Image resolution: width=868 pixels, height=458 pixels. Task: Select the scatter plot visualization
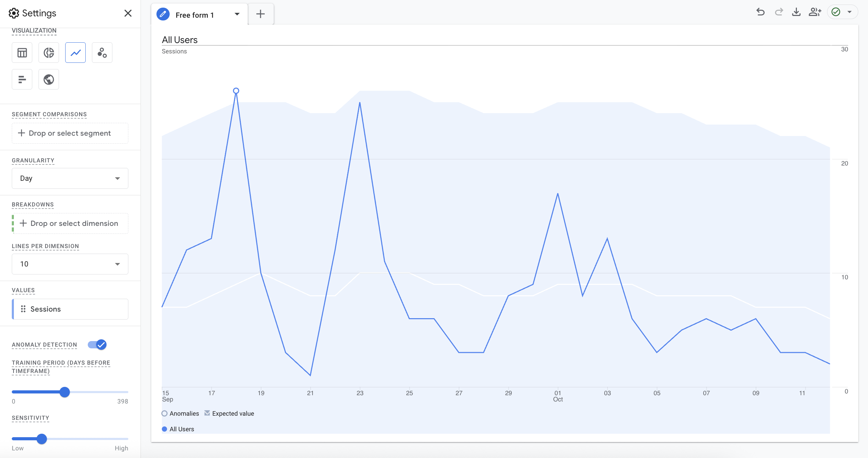[102, 52]
